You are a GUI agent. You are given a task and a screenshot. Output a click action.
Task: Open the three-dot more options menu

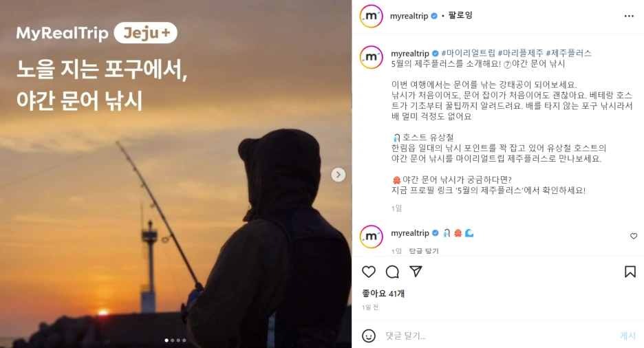629,16
